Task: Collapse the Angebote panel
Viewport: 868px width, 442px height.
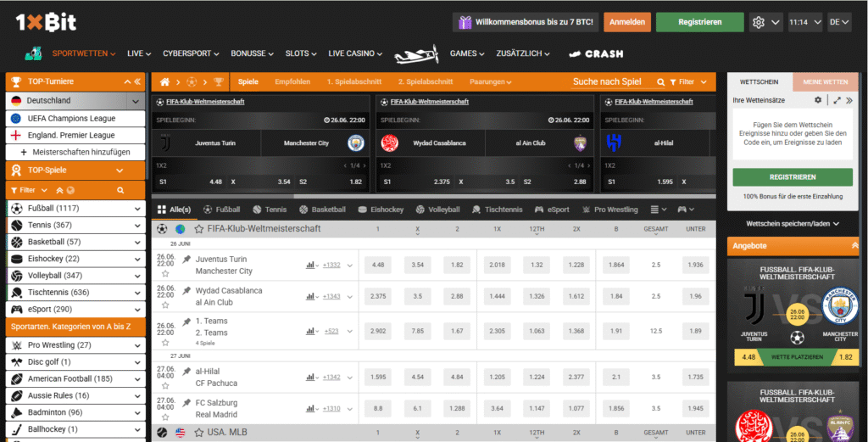Action: click(854, 245)
